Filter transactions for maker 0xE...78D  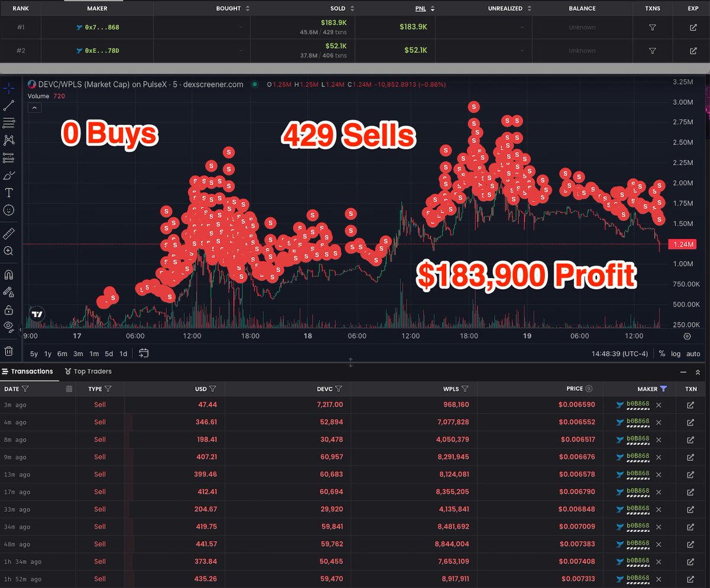click(x=652, y=51)
